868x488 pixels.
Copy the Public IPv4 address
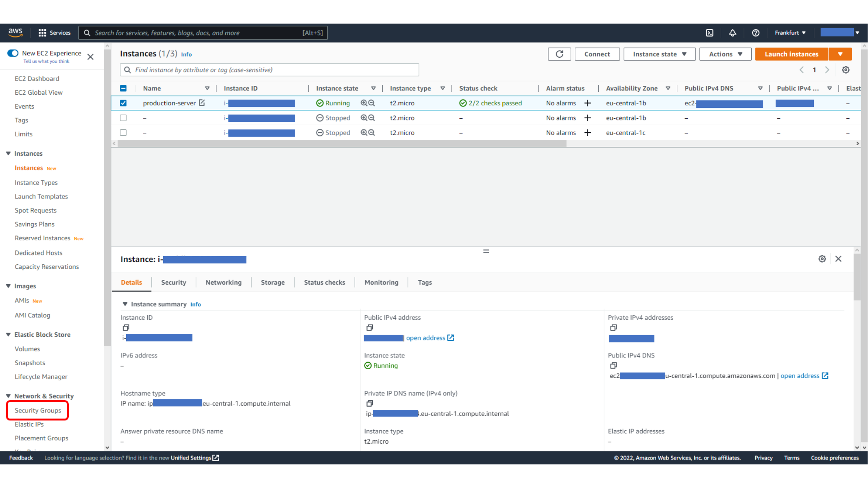pos(369,328)
